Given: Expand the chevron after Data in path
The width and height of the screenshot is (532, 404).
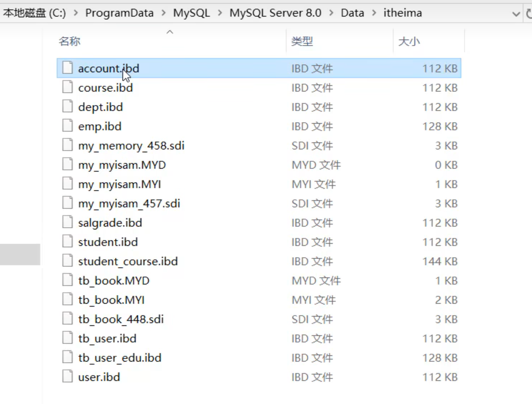Looking at the screenshot, I should pyautogui.click(x=374, y=13).
